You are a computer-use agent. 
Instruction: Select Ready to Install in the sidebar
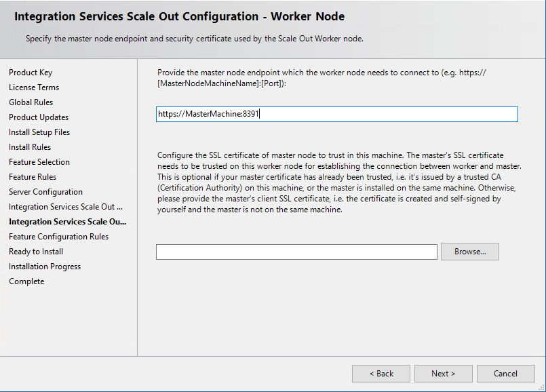click(35, 251)
